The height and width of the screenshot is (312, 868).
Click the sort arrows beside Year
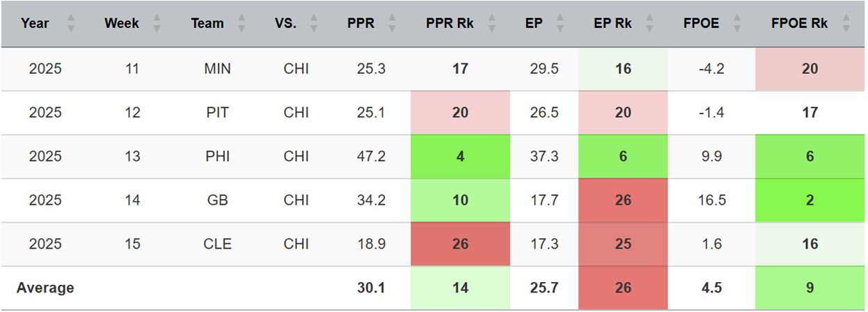click(70, 24)
